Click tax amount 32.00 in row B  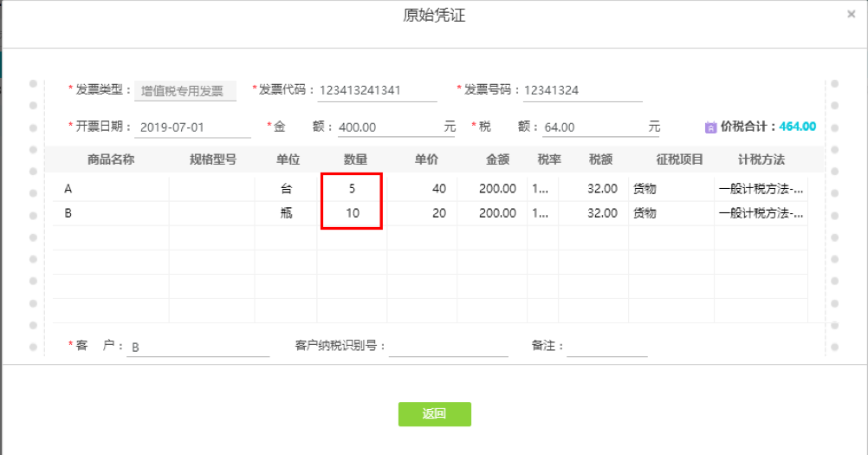click(593, 213)
